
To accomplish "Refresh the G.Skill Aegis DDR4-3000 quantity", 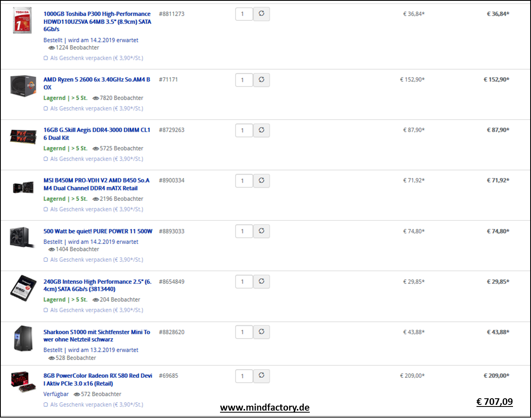I will point(261,130).
